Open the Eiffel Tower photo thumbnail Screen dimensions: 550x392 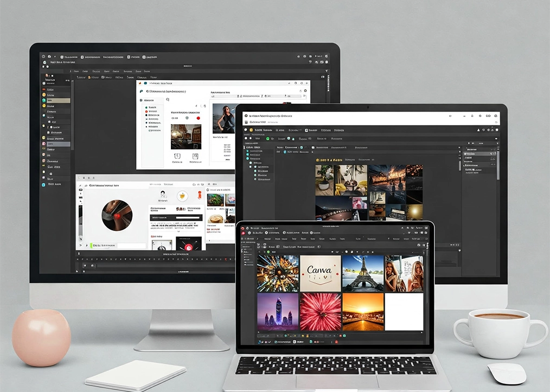pos(363,273)
